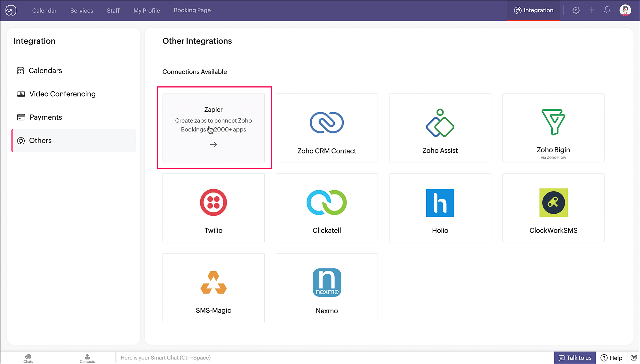The height and width of the screenshot is (364, 640).
Task: Select the Hoiio integration icon
Action: pyautogui.click(x=440, y=203)
